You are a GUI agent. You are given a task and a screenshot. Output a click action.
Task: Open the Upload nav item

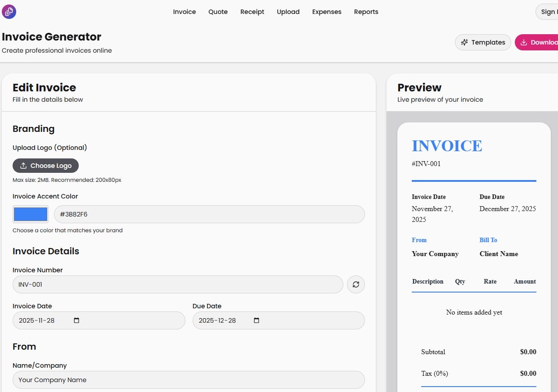pyautogui.click(x=288, y=12)
